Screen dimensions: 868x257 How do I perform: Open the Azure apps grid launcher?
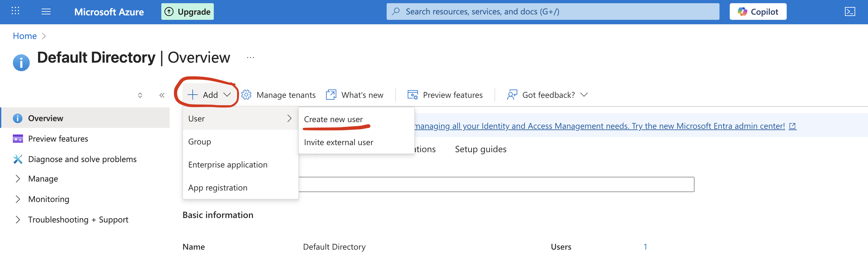[x=15, y=11]
